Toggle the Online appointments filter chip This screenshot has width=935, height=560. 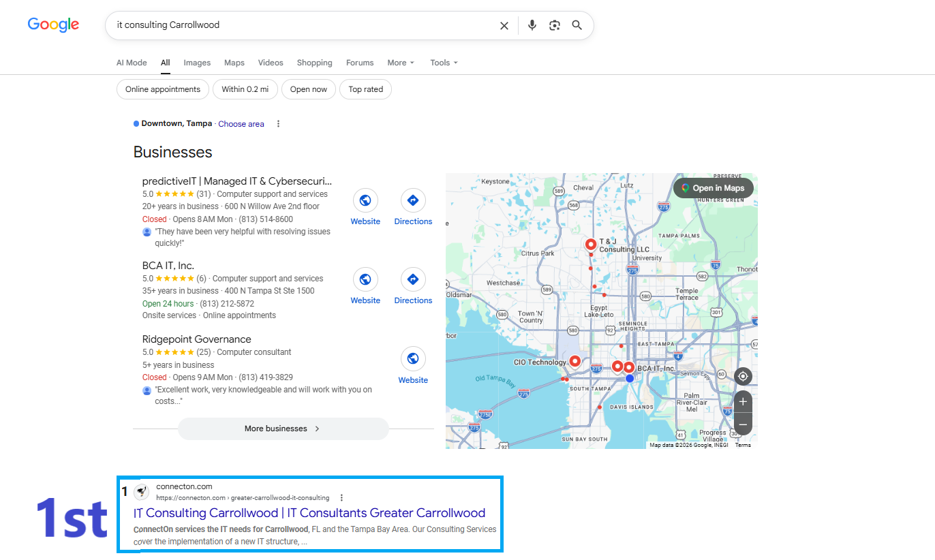pyautogui.click(x=163, y=89)
